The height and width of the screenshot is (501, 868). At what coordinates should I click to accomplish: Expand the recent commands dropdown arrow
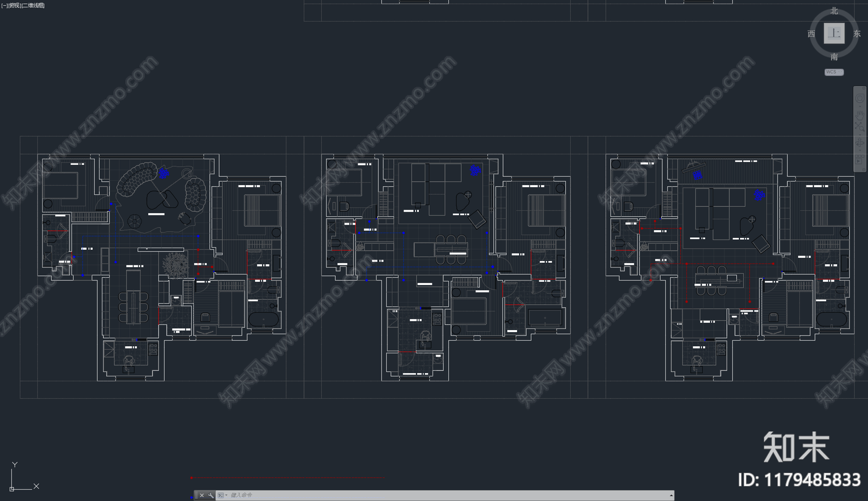[x=226, y=495]
